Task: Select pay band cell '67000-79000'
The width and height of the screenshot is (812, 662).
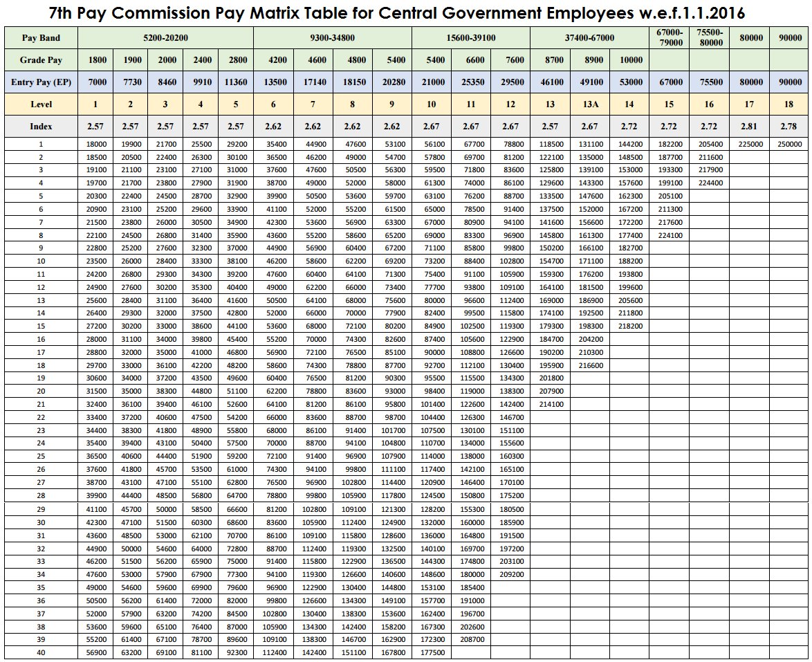Action: [x=669, y=38]
